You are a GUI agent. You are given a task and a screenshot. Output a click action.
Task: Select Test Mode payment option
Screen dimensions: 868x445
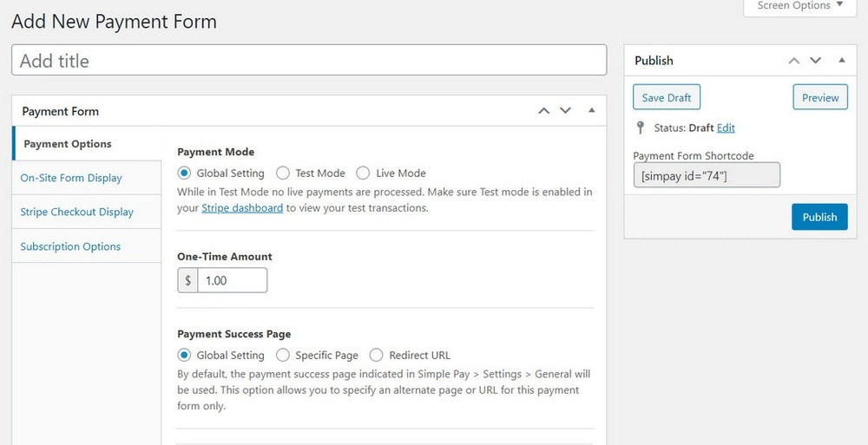tap(283, 173)
